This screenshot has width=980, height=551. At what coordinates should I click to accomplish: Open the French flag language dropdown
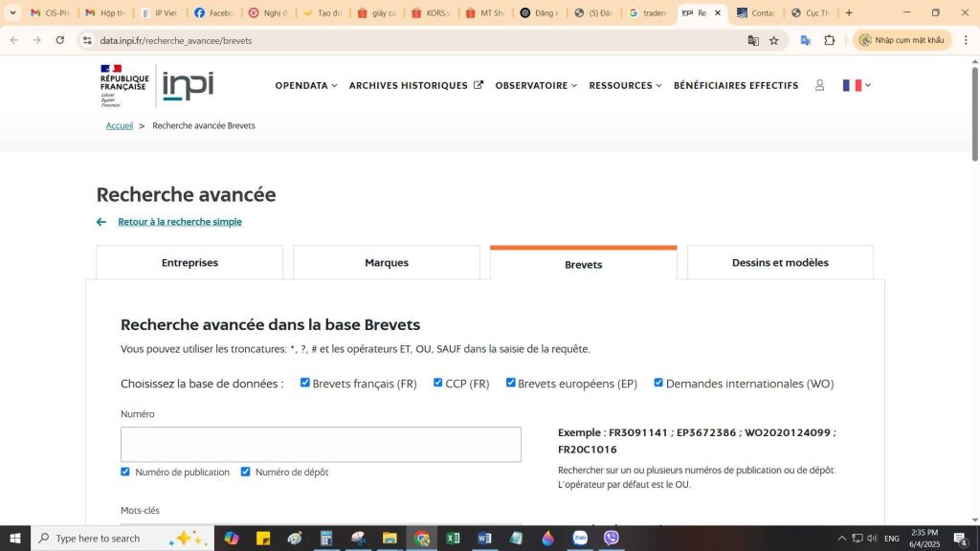tap(857, 85)
